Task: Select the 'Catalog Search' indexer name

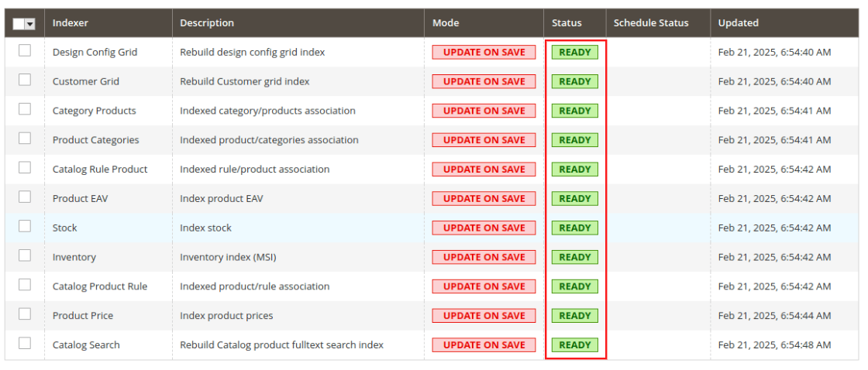Action: coord(86,345)
